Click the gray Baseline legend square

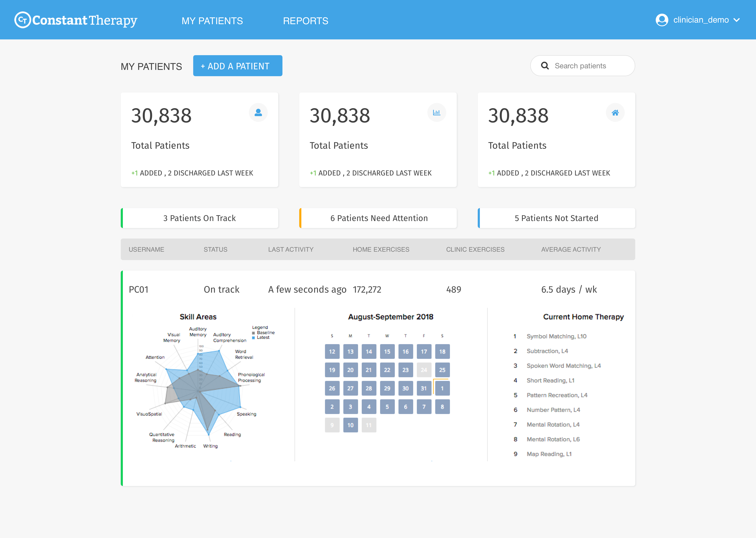coord(254,333)
